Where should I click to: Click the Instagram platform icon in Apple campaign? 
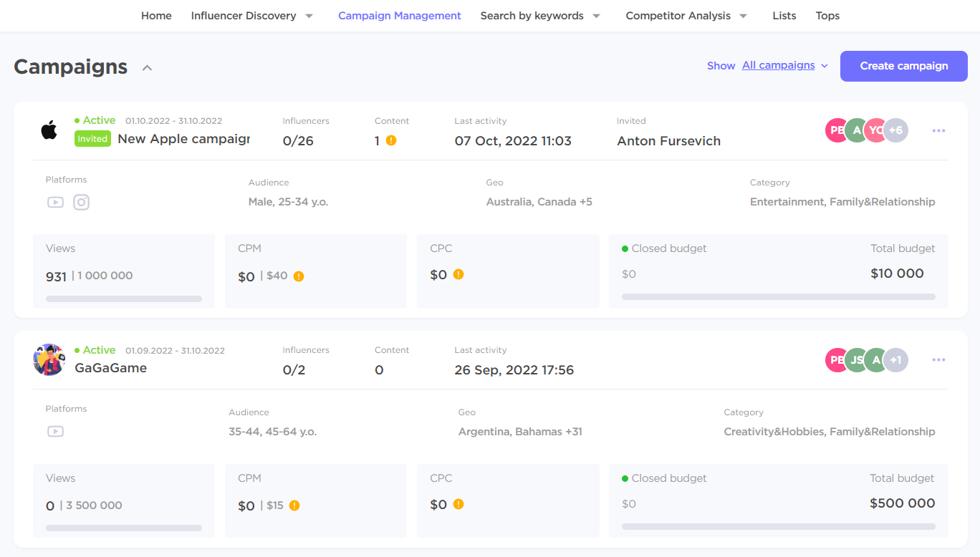click(x=82, y=202)
